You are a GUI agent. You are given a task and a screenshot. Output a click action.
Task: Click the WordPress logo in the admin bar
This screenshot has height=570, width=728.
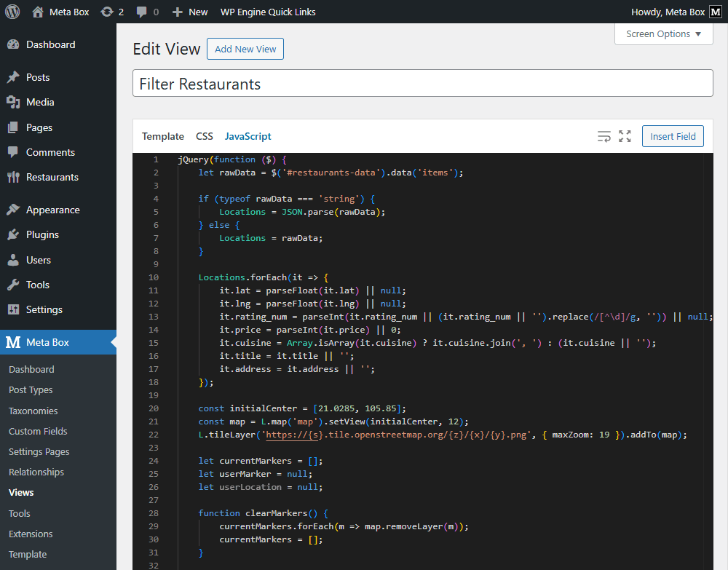(12, 11)
